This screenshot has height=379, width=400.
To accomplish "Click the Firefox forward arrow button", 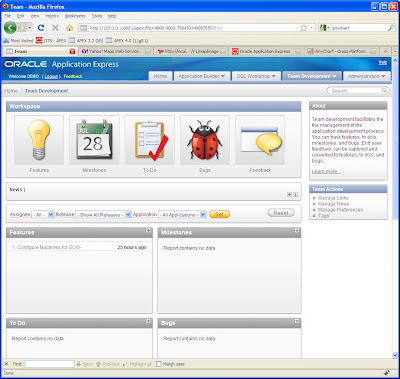I will point(22,28).
